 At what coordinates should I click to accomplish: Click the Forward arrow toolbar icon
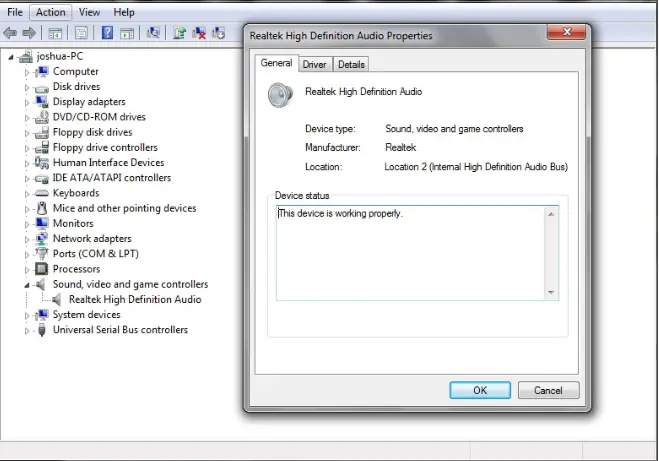(29, 33)
